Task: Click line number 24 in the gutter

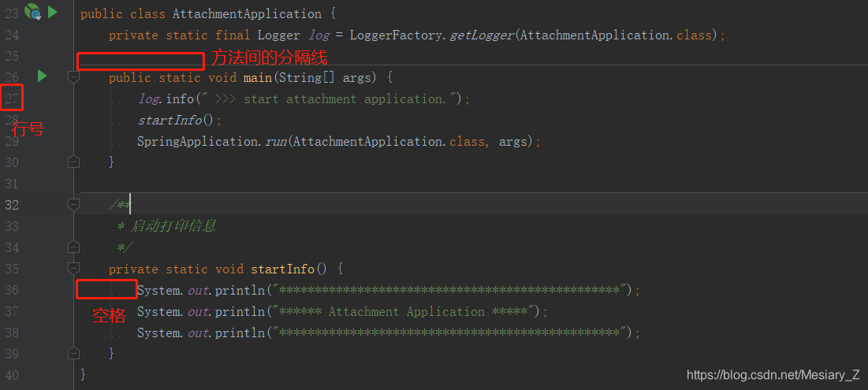Action: 12,35
